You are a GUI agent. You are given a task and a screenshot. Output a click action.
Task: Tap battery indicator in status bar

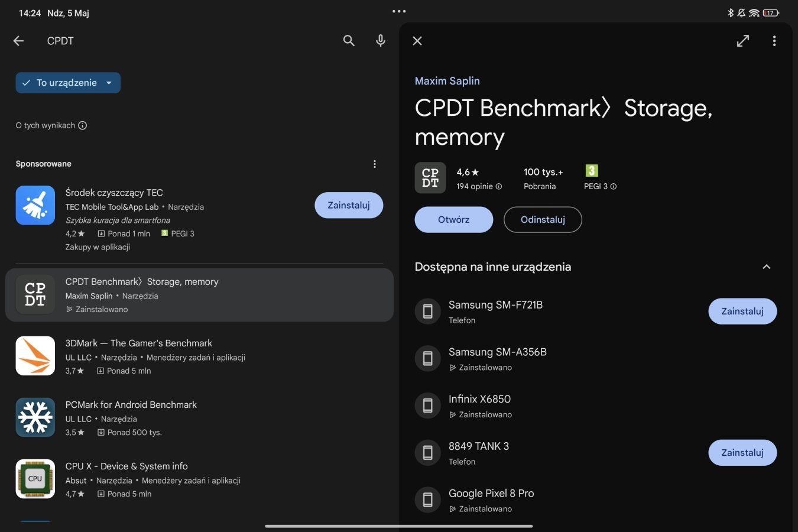pyautogui.click(x=771, y=13)
